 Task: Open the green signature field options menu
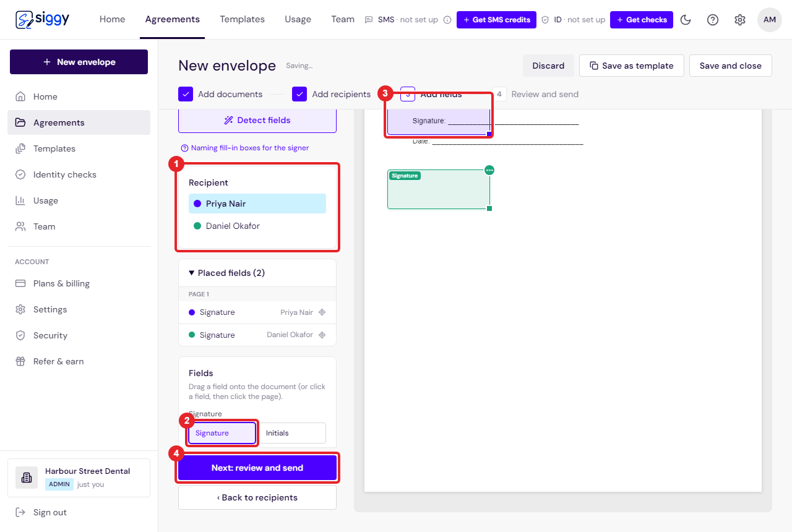tap(489, 170)
